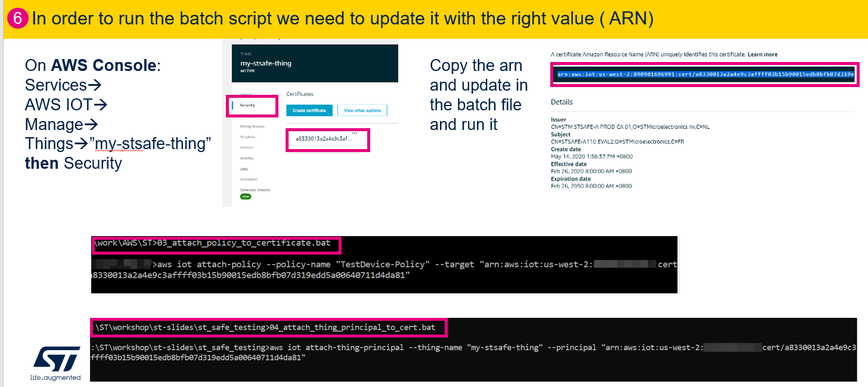Open Violations in thing sidebar
Screen dimensions: 868x387
(x=249, y=179)
